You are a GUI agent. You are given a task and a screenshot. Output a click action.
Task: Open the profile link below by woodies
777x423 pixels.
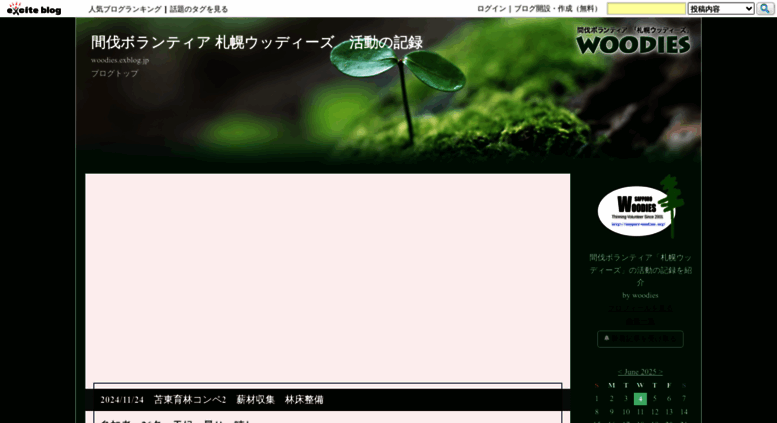(640, 308)
